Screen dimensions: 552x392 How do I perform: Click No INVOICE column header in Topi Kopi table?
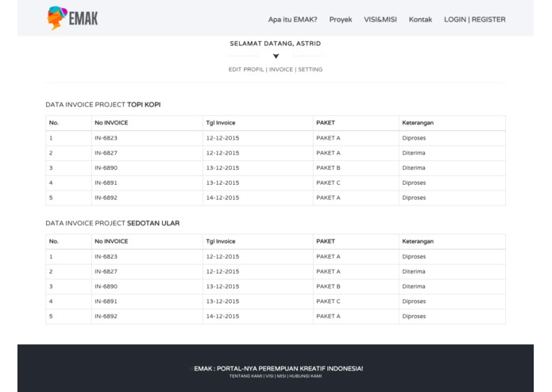tap(111, 123)
